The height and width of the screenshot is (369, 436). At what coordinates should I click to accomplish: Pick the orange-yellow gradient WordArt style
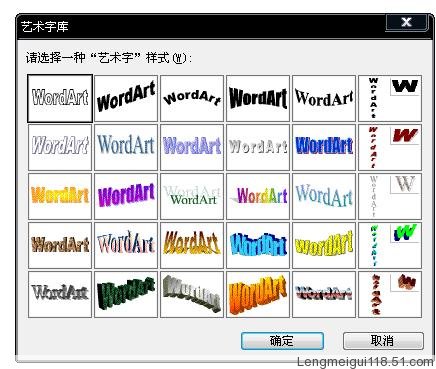click(x=60, y=196)
